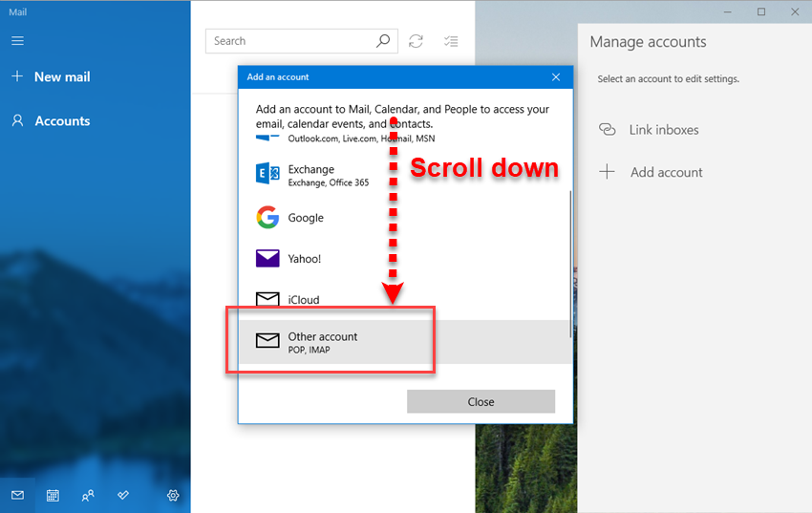Sync this view with refresh icon
Viewport: 812px width, 513px height.
(x=416, y=41)
